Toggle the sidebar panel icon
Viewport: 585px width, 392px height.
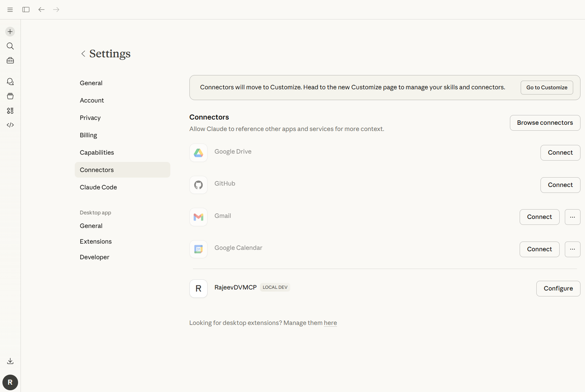[x=26, y=9]
